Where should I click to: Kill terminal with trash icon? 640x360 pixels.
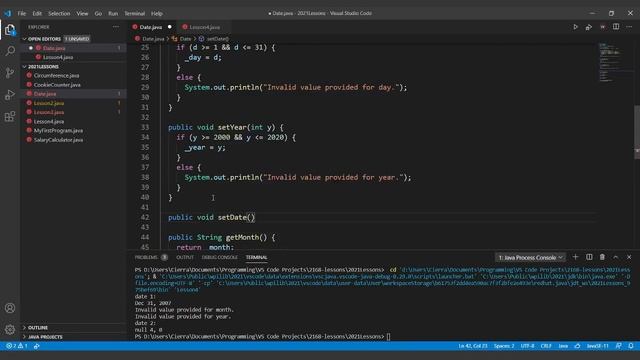point(602,257)
